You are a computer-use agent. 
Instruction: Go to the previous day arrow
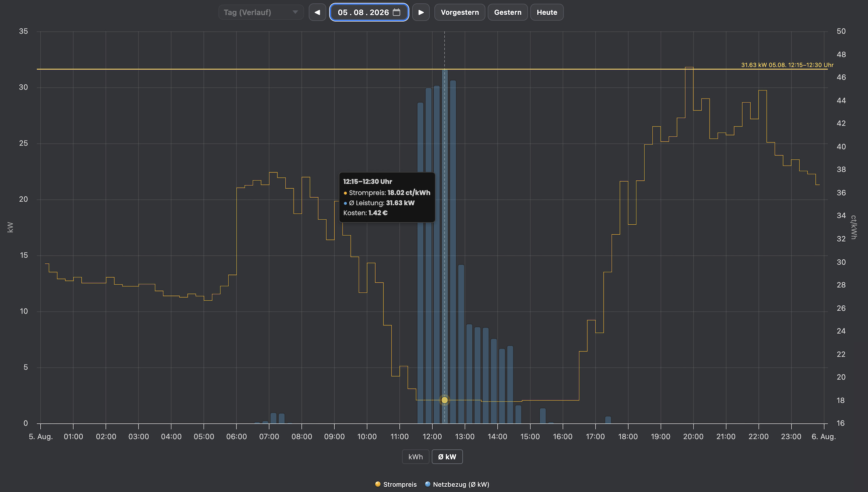pyautogui.click(x=317, y=12)
